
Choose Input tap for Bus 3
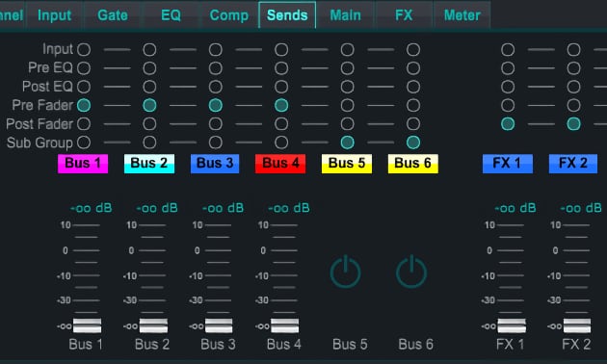click(215, 49)
